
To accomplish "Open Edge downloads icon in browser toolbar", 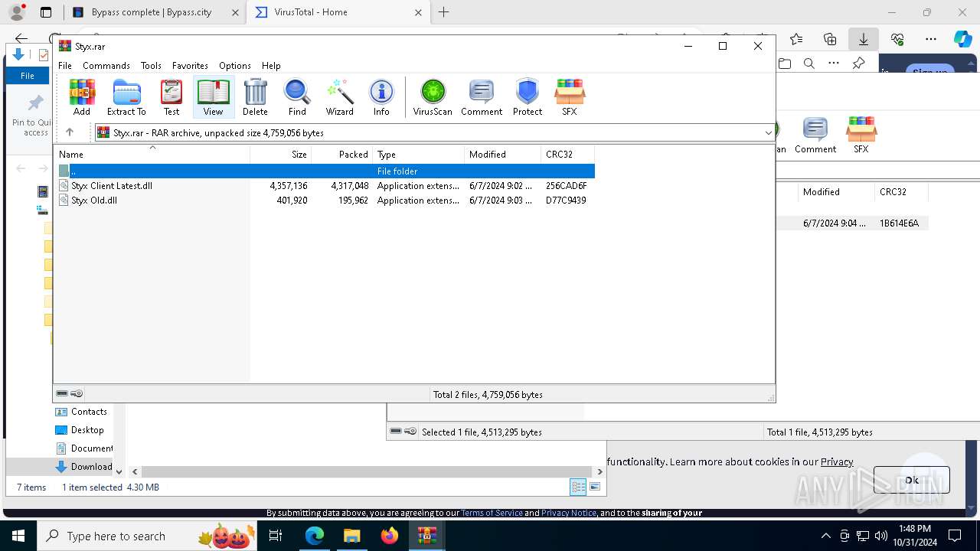I will (x=863, y=39).
